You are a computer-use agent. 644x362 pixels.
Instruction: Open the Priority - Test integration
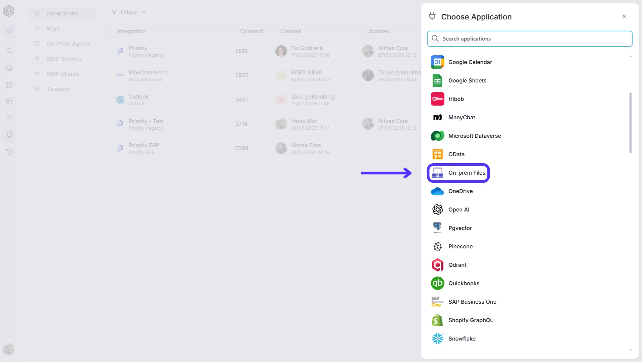click(263, 124)
